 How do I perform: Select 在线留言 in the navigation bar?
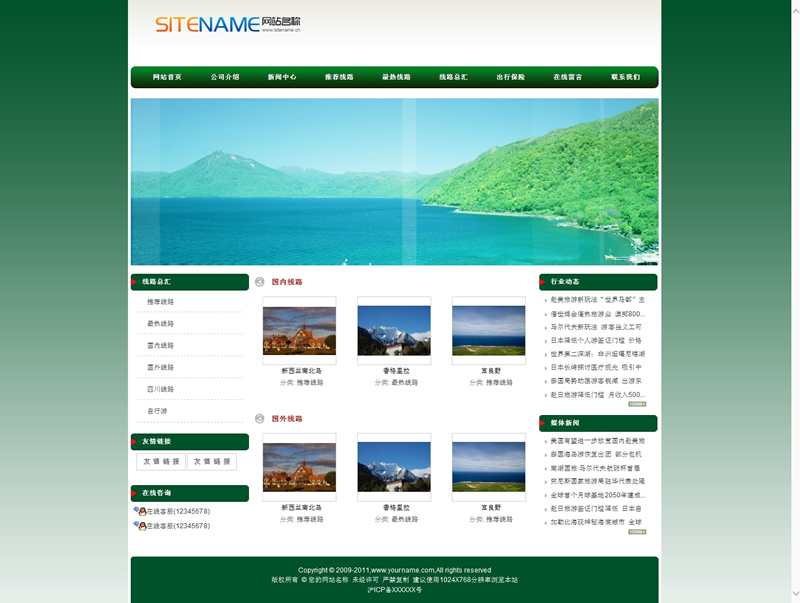point(568,77)
